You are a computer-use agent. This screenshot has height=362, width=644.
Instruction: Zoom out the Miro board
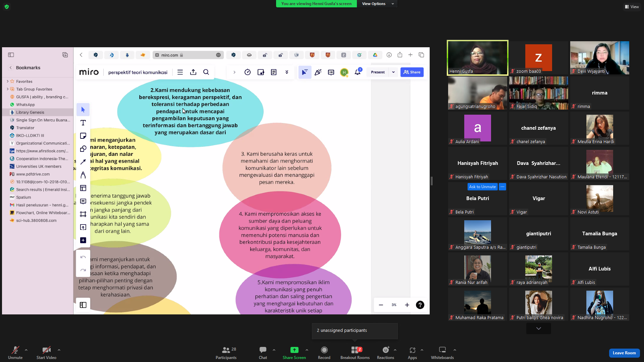coord(381,305)
